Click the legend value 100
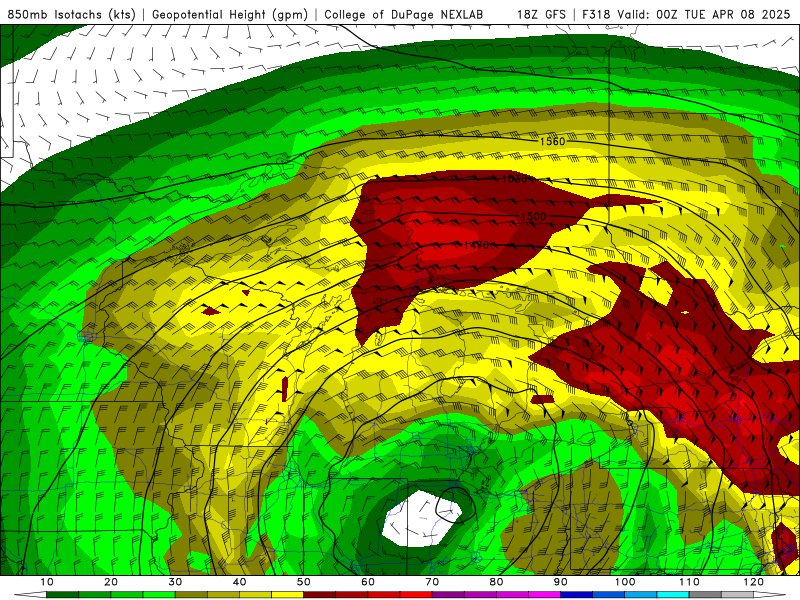The width and height of the screenshot is (800, 600). coord(625,582)
